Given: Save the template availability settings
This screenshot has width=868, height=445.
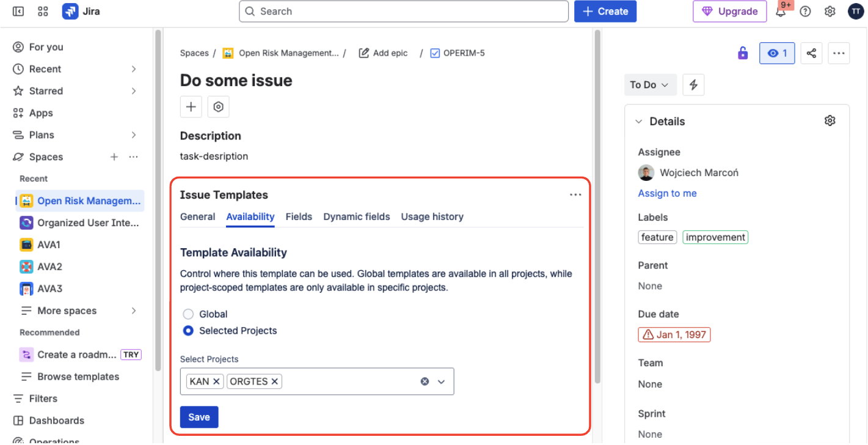Looking at the screenshot, I should (x=199, y=417).
